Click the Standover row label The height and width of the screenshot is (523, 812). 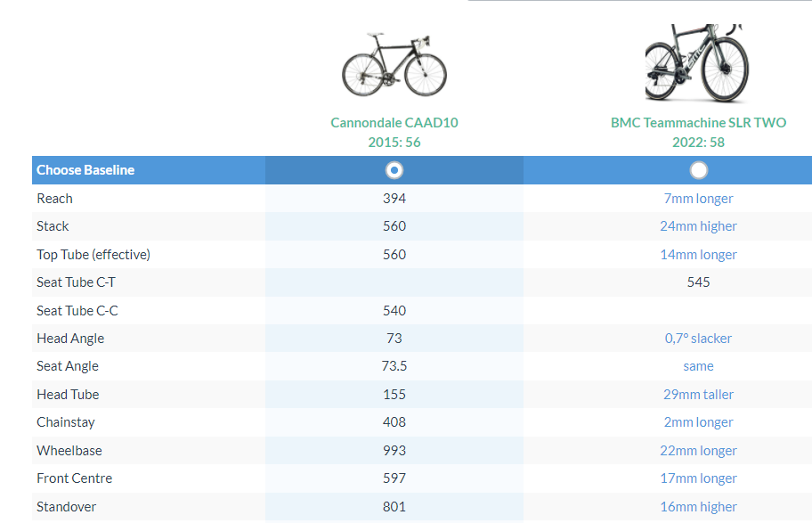(67, 507)
